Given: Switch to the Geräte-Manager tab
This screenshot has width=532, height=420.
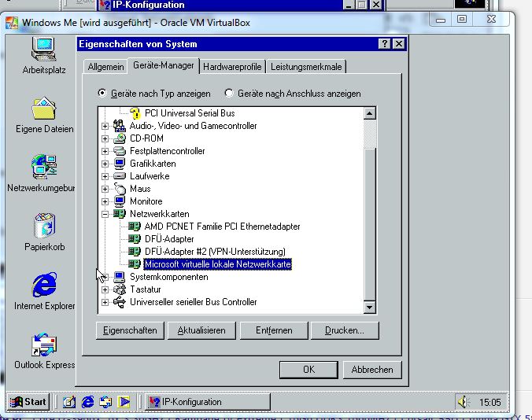Looking at the screenshot, I should [163, 65].
